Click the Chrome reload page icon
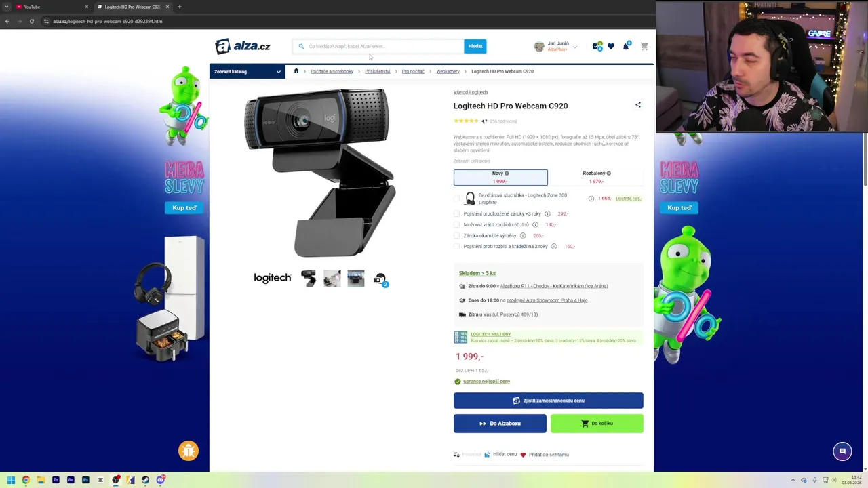 [32, 21]
